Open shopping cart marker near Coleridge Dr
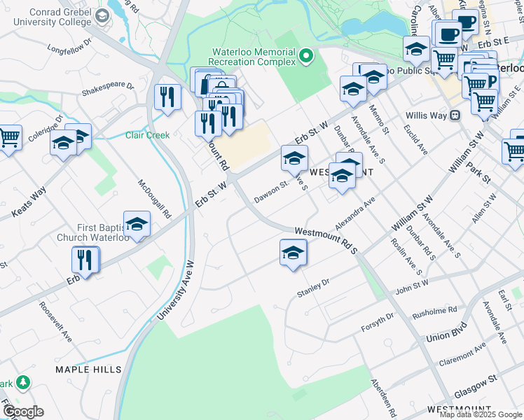Viewport: 524px width, 420px height. [x=9, y=139]
